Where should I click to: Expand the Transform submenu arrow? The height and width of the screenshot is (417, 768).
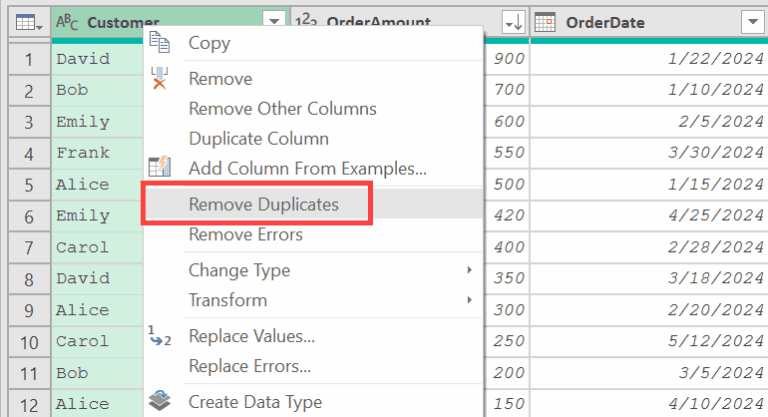[469, 300]
